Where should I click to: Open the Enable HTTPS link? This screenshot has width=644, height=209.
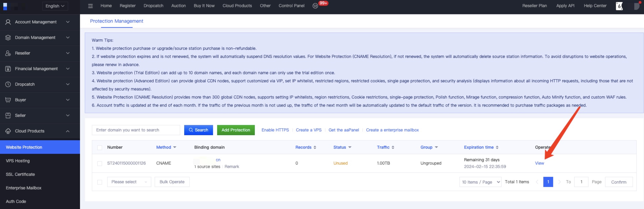click(275, 130)
